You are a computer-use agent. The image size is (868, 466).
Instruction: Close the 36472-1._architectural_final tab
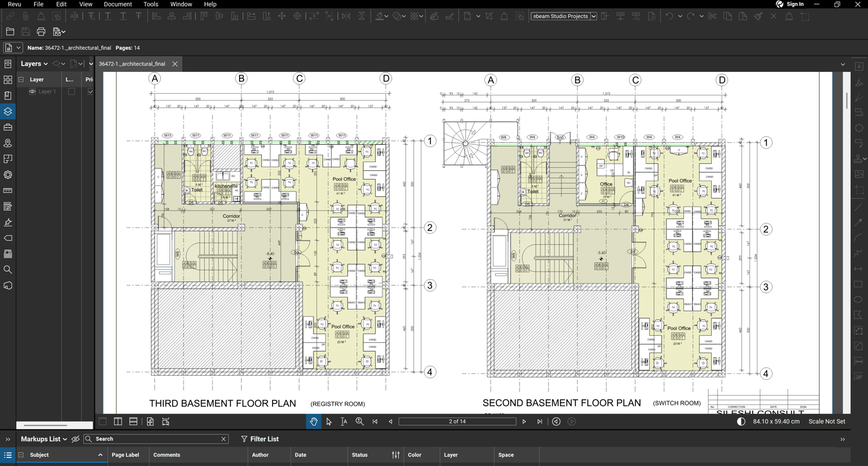(x=175, y=64)
